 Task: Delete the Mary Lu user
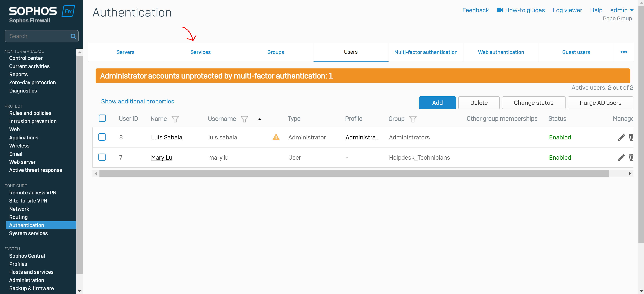pyautogui.click(x=631, y=158)
